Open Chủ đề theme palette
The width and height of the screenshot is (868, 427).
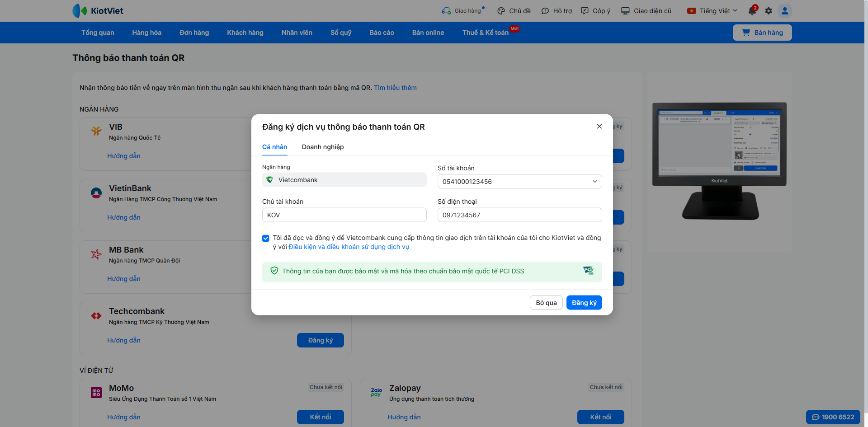point(514,11)
